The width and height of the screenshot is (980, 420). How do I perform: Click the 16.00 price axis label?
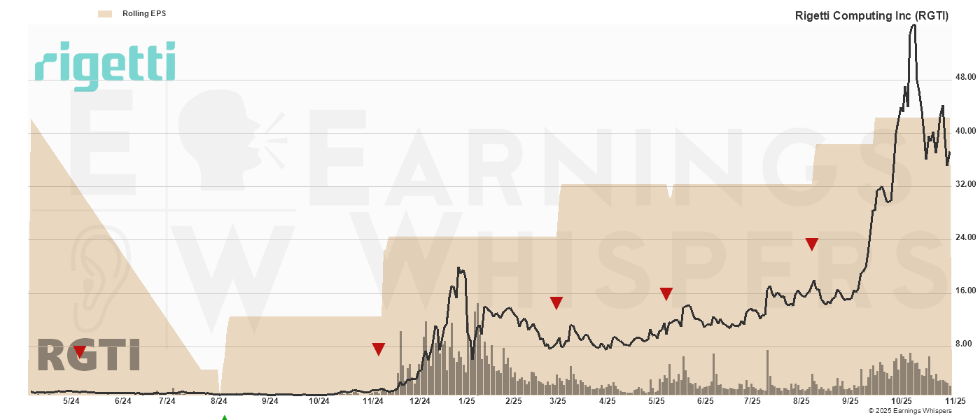[966, 290]
